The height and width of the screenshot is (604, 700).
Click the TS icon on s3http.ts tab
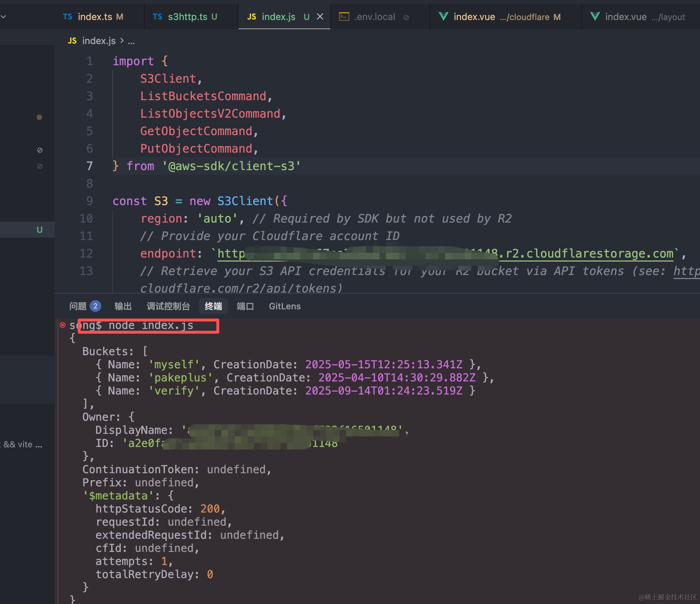pyautogui.click(x=157, y=17)
